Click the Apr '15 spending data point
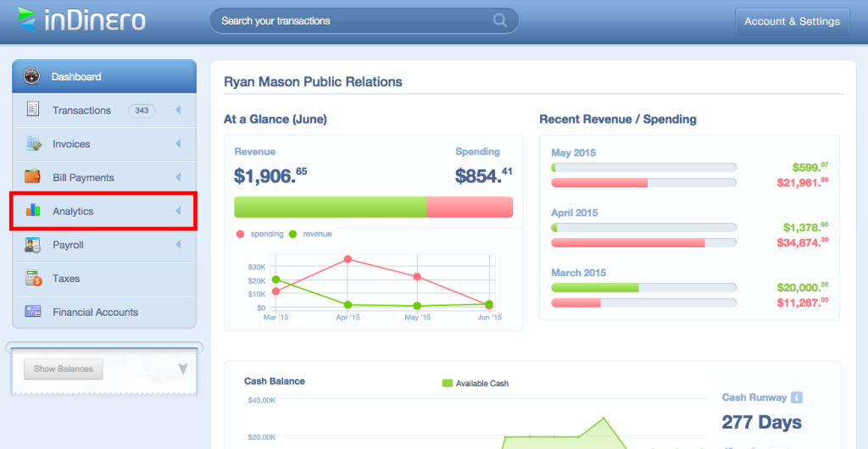Screen dimensions: 868x449 pos(348,258)
